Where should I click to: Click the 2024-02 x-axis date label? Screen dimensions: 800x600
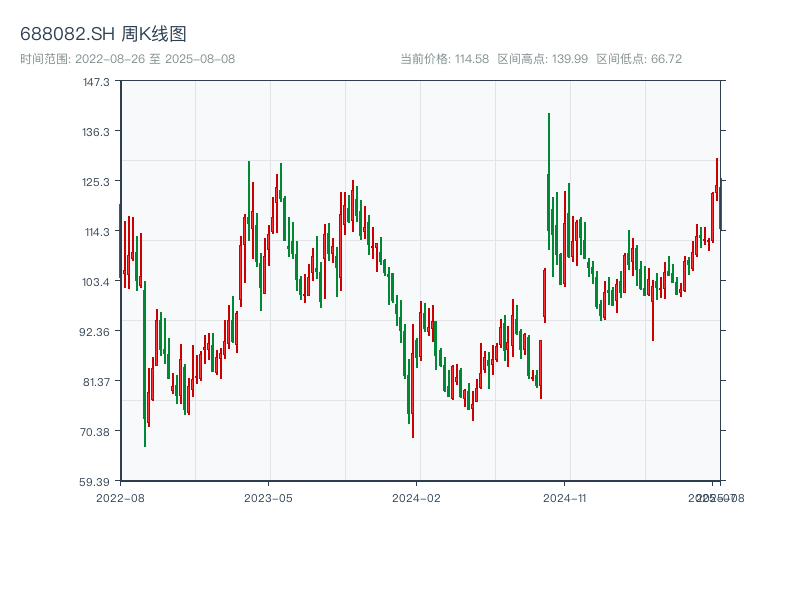click(417, 497)
